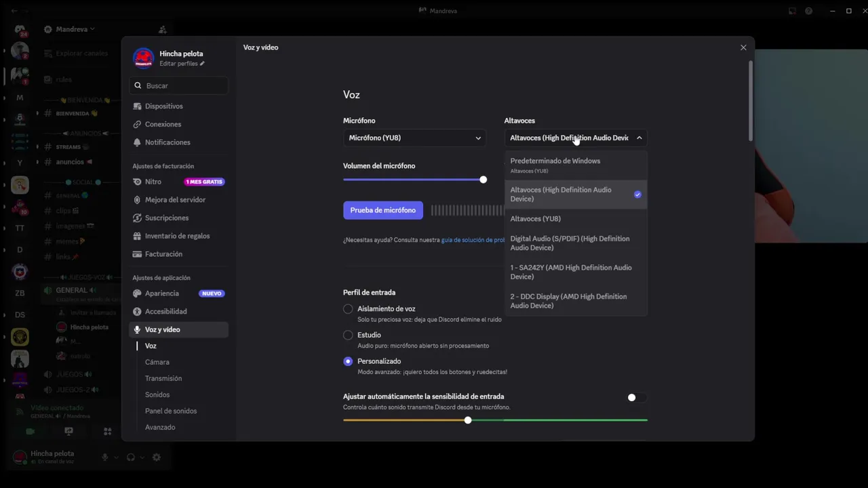Close the settings panel with X

click(743, 47)
